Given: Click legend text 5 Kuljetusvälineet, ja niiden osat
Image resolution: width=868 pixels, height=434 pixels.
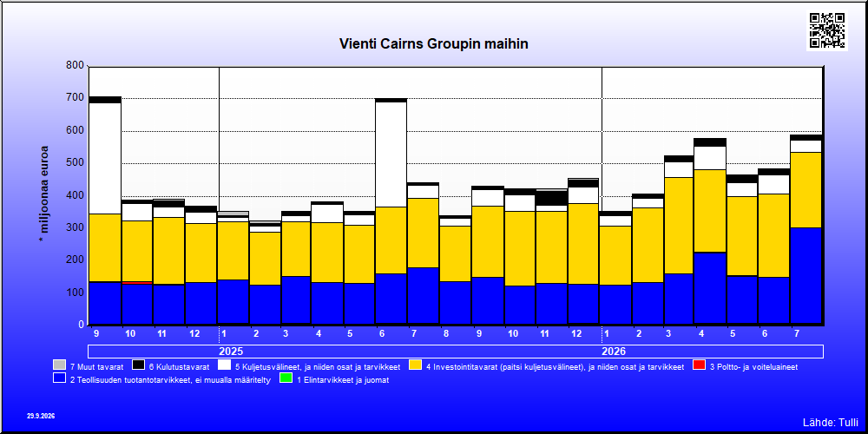Looking at the screenshot, I should (318, 366).
